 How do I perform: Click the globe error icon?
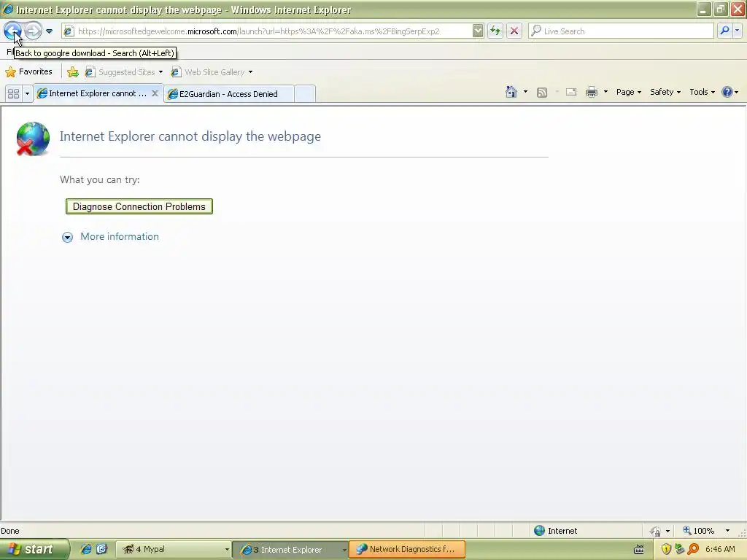click(33, 139)
